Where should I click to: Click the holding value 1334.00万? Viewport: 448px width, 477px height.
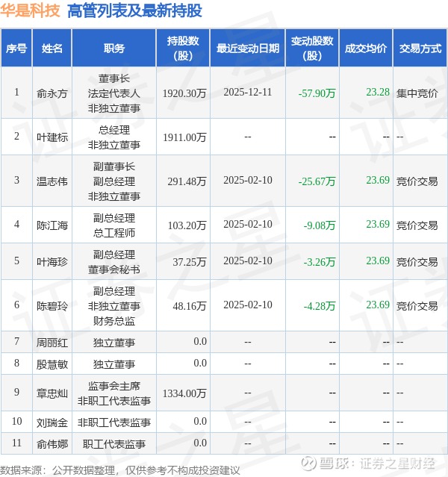point(184,393)
